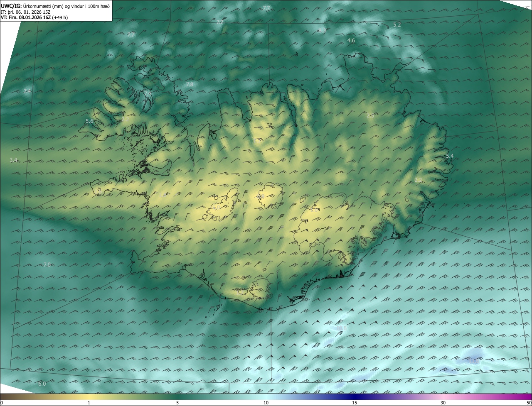Click the 5.2 value label on the map
Image resolution: width=532 pixels, height=406 pixels.
[x=397, y=25]
